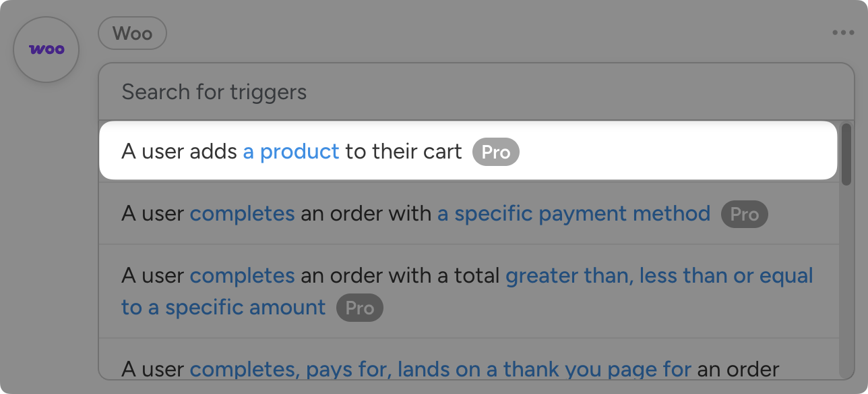Click Pro badge on payment method trigger
This screenshot has width=868, height=394.
pos(744,215)
